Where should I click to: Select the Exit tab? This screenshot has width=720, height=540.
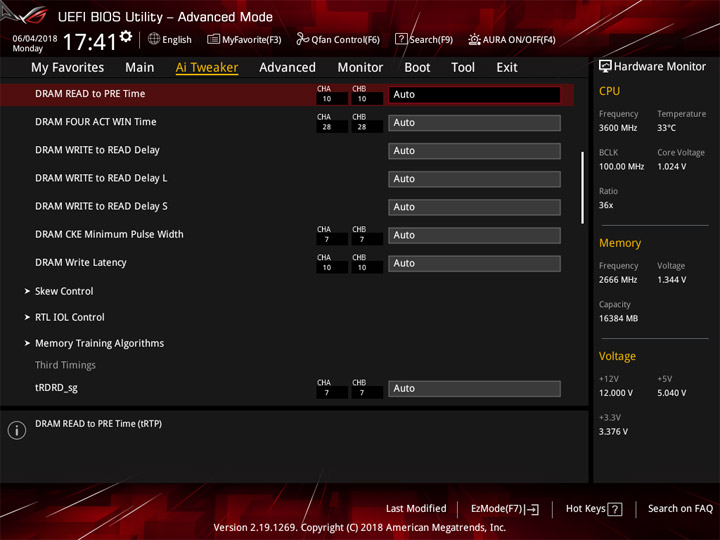[507, 68]
